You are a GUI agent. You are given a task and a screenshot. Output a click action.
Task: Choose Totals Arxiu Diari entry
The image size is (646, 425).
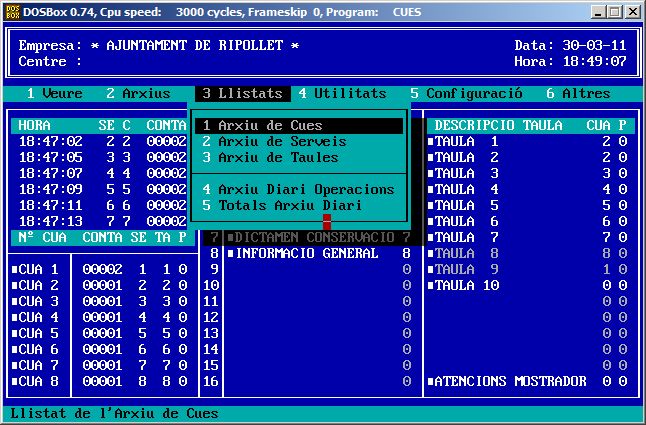click(282, 206)
